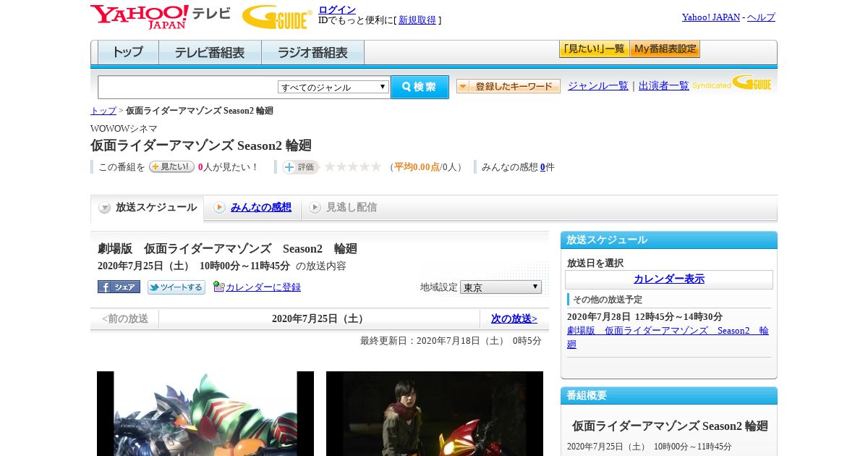
Task: Click the G-GUIDE logo in header
Action: (277, 17)
